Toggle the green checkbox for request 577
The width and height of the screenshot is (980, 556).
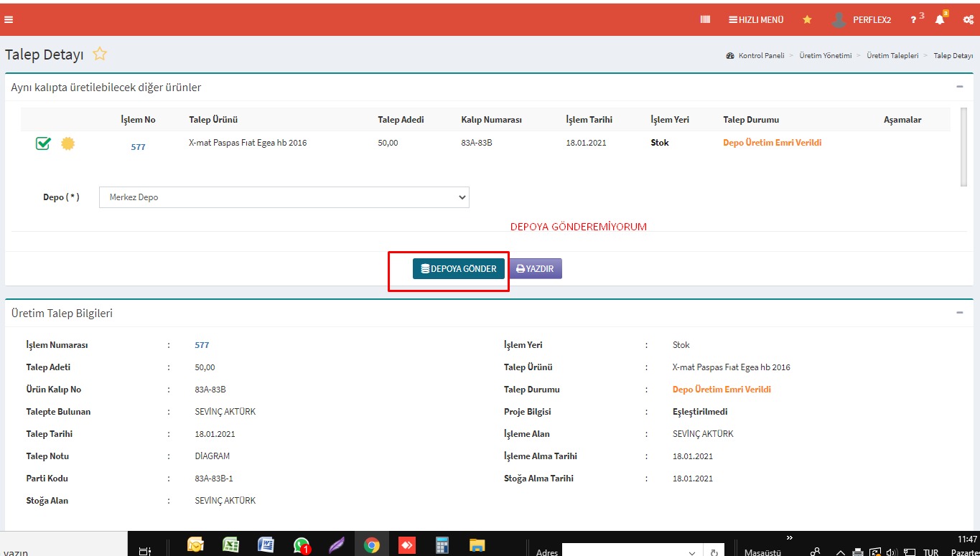[43, 143]
